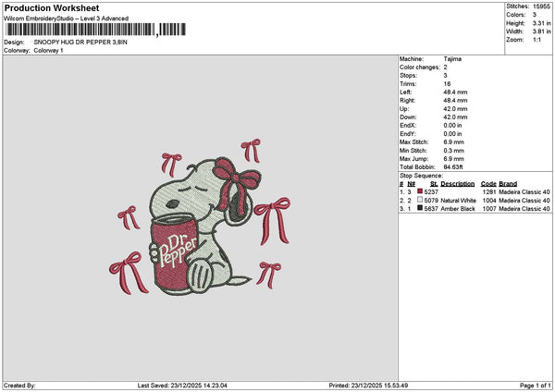Screen dimensions: 555x392
Task: Click the 'Left:' value 48.4 mm
Action: 455,92
